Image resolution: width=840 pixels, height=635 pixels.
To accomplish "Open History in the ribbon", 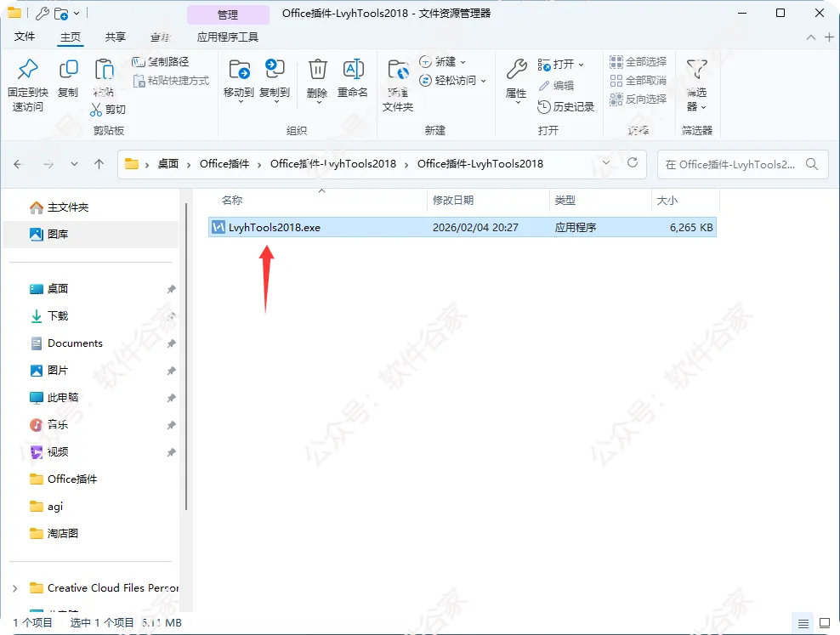I will tap(565, 106).
